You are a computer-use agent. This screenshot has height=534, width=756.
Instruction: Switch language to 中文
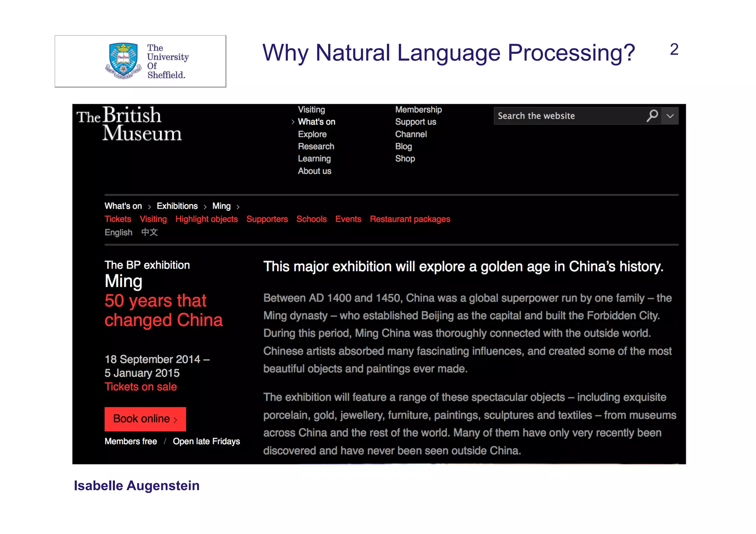[150, 232]
